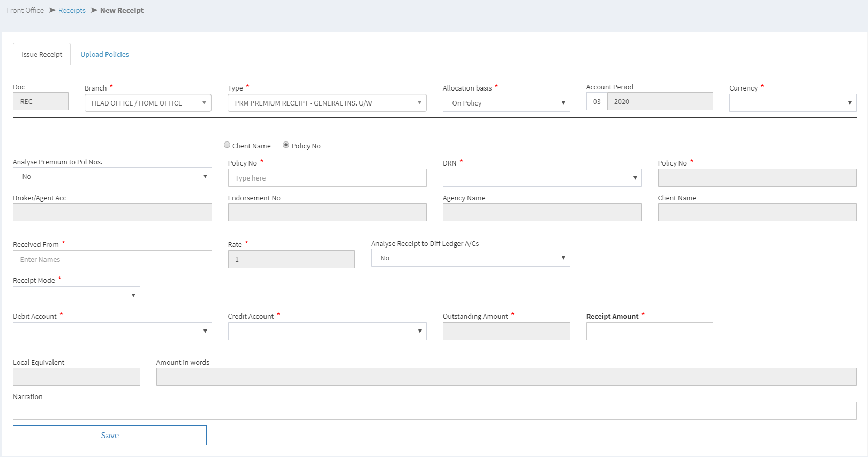This screenshot has height=457, width=868.
Task: Expand the Type receipt dropdown
Action: click(x=327, y=103)
